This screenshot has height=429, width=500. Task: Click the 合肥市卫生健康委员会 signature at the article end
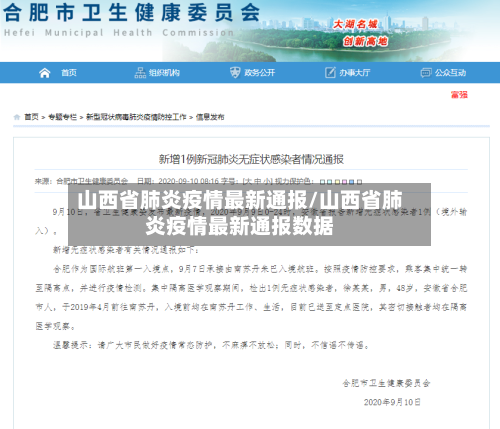click(386, 383)
